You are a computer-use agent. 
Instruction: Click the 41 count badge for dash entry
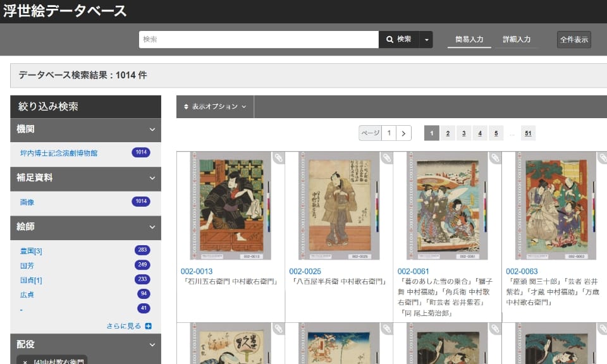click(144, 308)
